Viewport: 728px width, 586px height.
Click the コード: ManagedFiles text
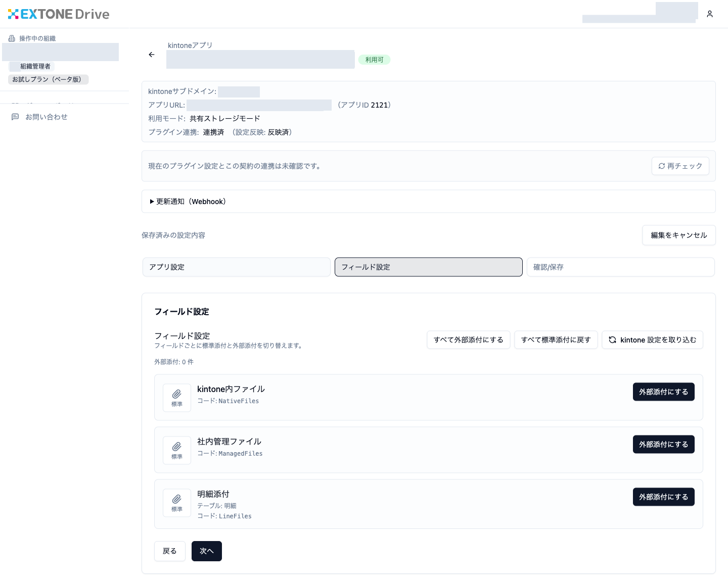click(230, 454)
